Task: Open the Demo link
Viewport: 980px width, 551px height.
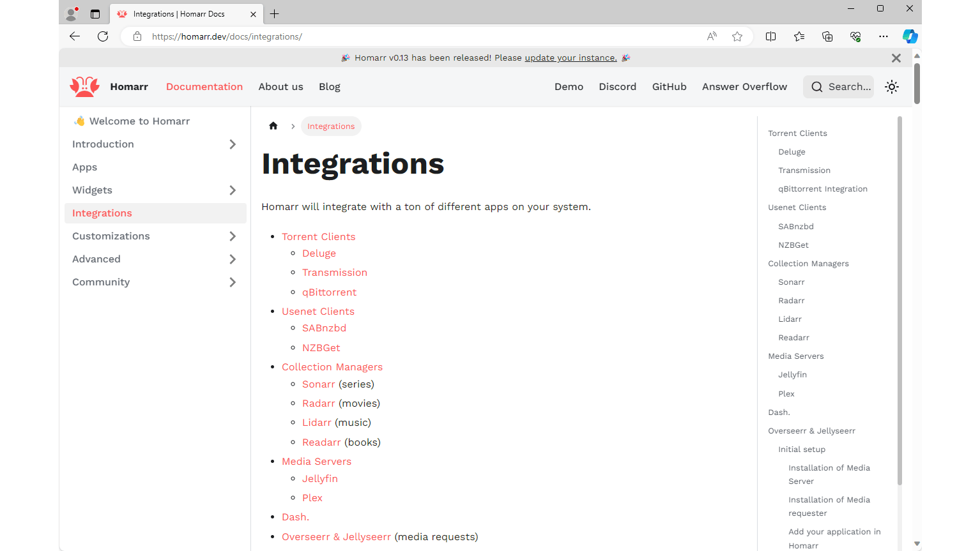Action: pos(569,87)
